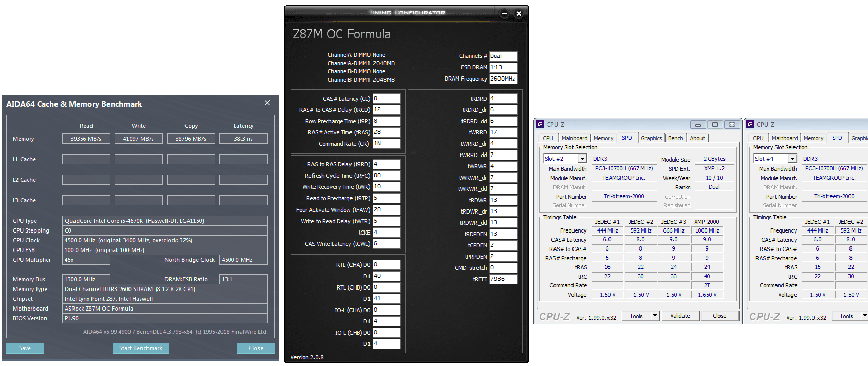Click the CPU-Z app icon in first window title

(540, 124)
